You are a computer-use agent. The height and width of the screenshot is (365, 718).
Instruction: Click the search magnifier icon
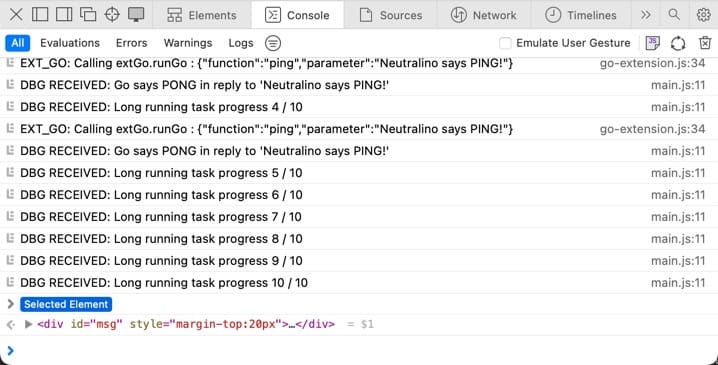coord(674,15)
